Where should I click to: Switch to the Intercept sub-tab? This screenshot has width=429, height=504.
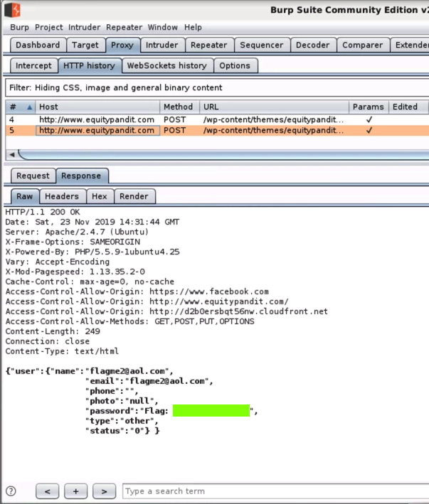33,65
